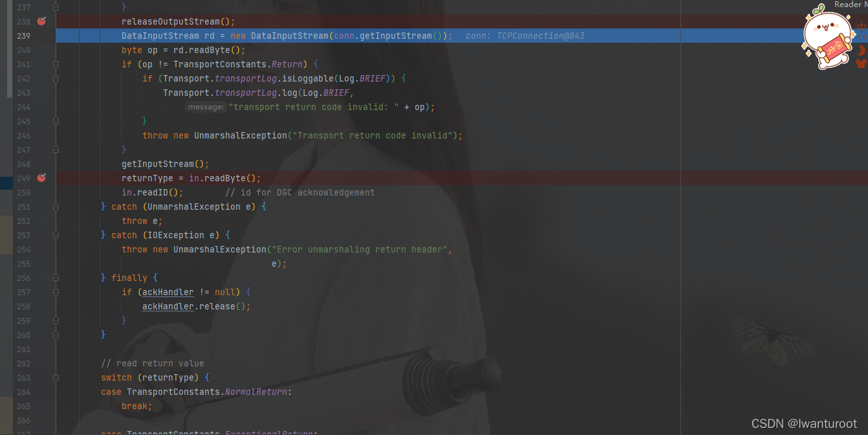The width and height of the screenshot is (868, 435).
Task: Click the comment id for DGC acknowledgement
Action: [300, 192]
